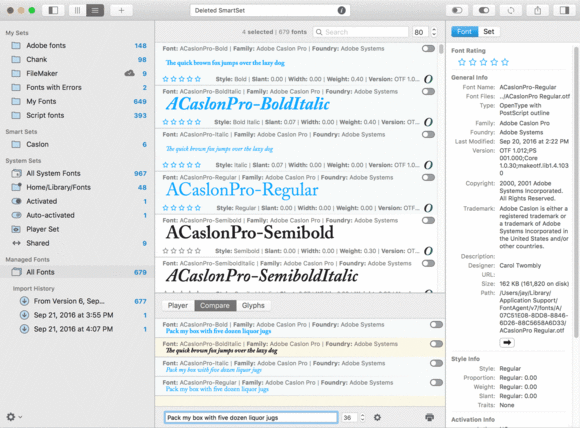The width and height of the screenshot is (580, 428).
Task: Select the Activated system set
Action: pos(77,201)
